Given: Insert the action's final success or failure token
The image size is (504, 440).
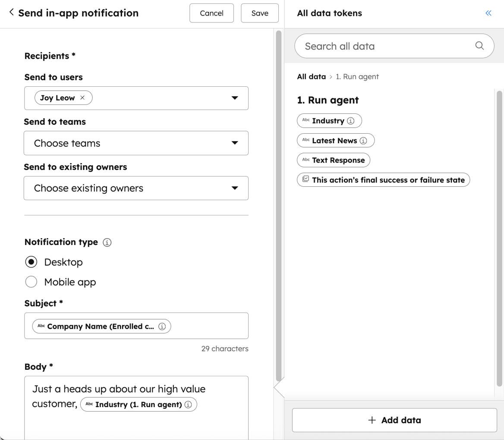Looking at the screenshot, I should click(x=383, y=180).
